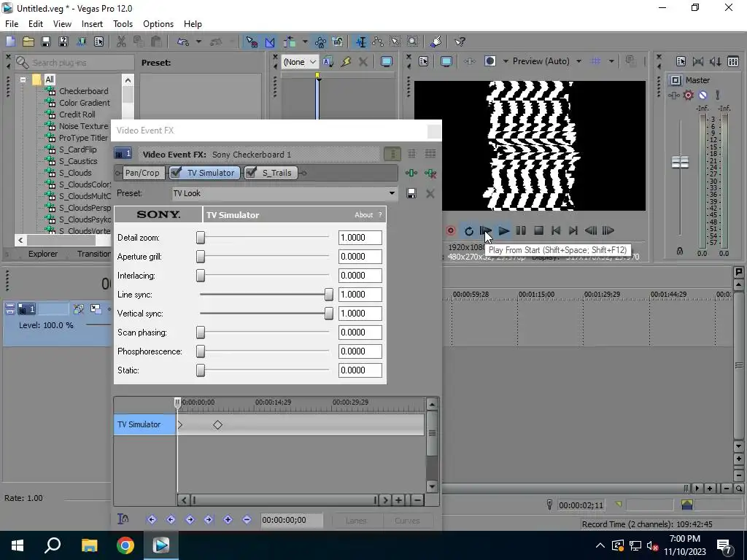Open the Preset TV Look dropdown
Viewport: 747px width, 560px height.
click(x=392, y=193)
